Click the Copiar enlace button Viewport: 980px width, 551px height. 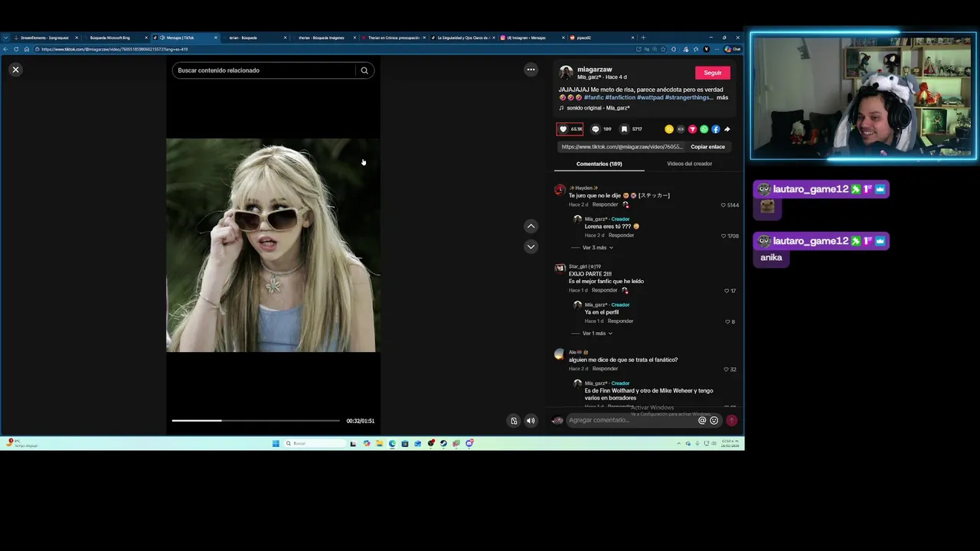click(x=707, y=147)
